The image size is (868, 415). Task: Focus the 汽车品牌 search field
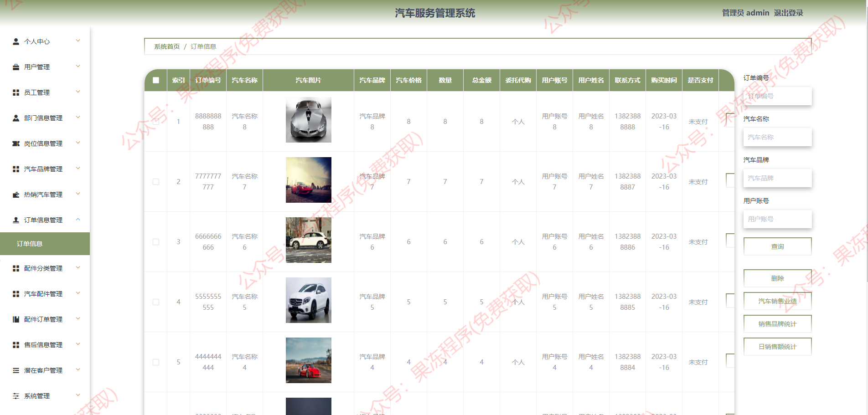[778, 178]
